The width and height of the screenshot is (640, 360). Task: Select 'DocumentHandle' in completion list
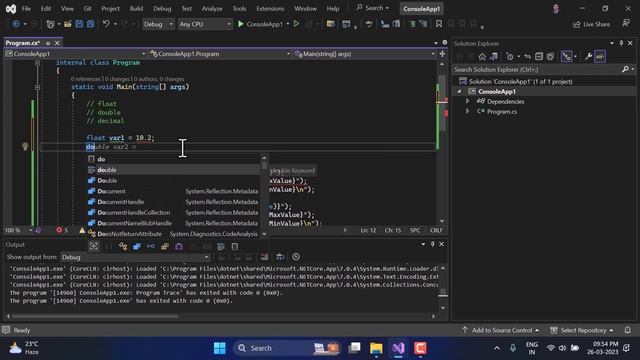click(173, 202)
